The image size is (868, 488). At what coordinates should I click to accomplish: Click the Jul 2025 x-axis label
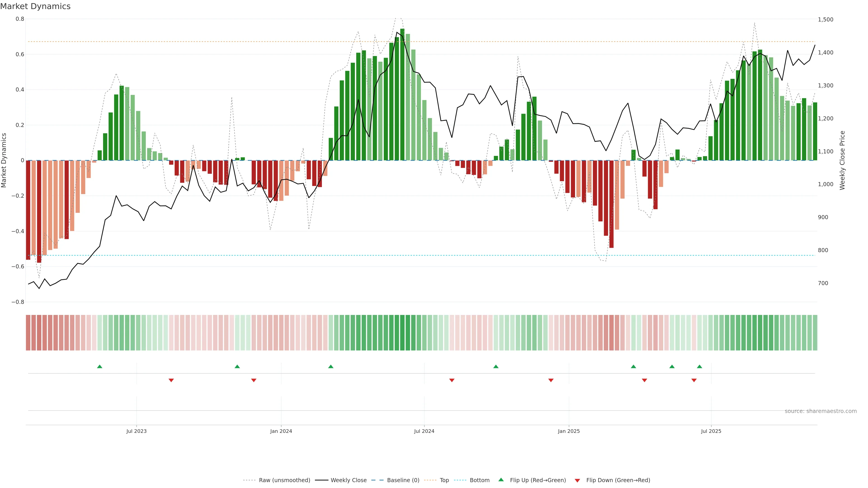[x=711, y=431]
